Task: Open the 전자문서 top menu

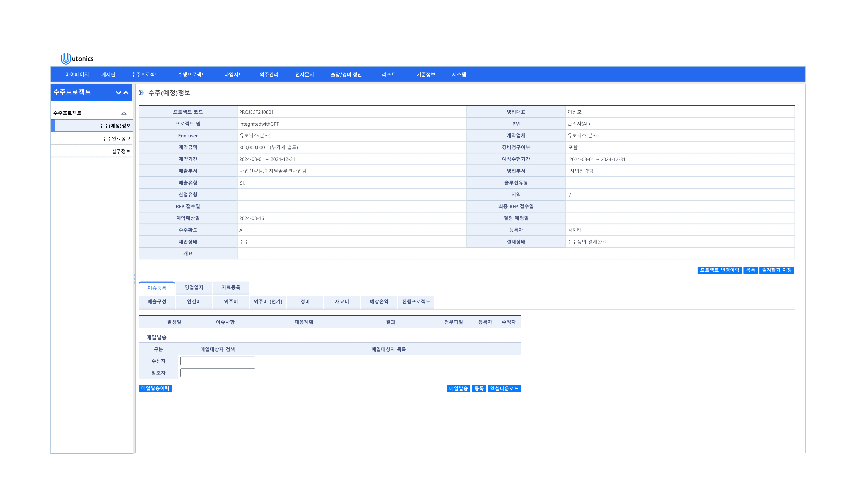Action: 304,74
